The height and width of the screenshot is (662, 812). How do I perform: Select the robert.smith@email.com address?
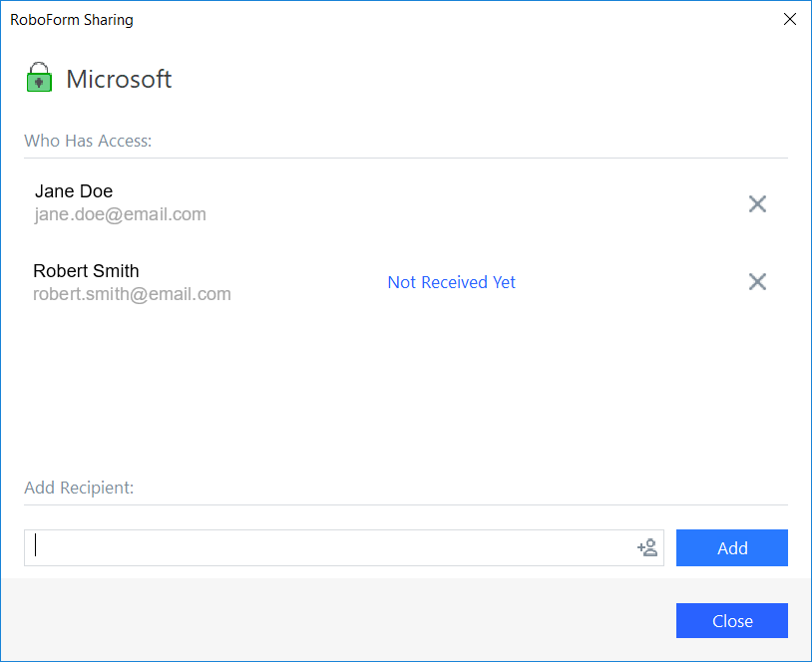coord(132,294)
